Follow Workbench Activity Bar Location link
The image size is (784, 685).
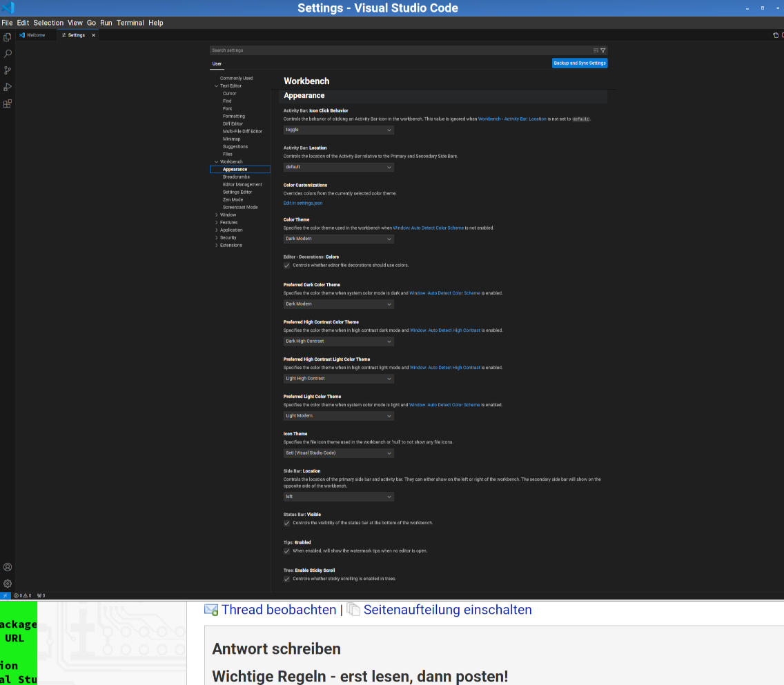[512, 119]
